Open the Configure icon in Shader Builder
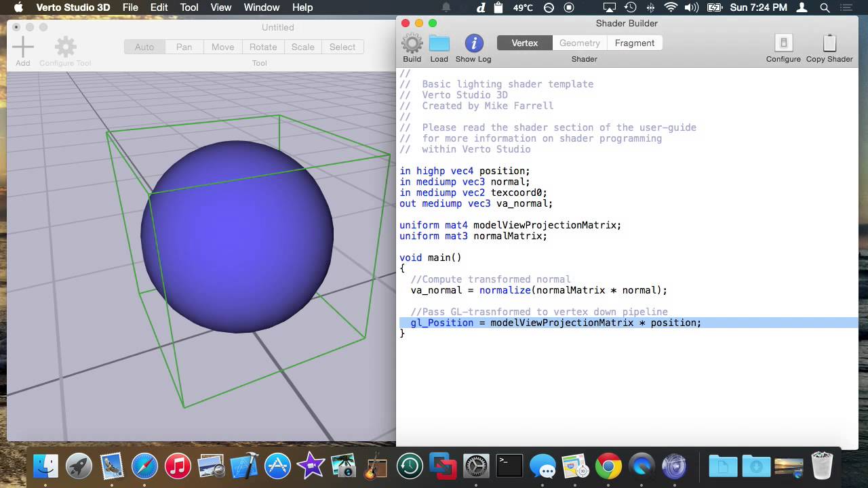868x488 pixels. point(783,43)
